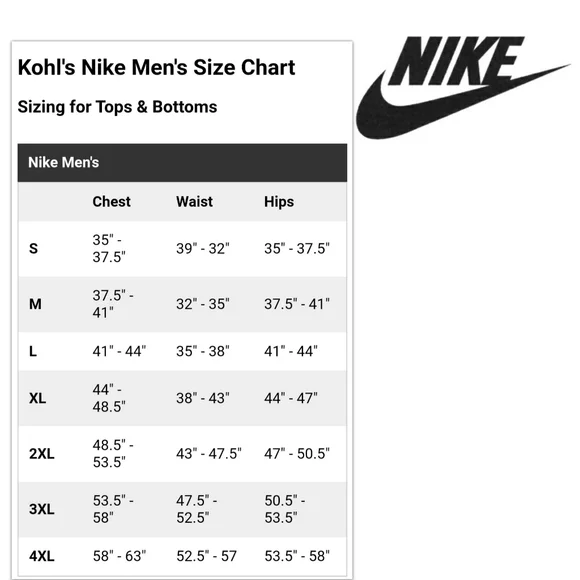Click the Hips column header
The image size is (580, 580).
279,202
